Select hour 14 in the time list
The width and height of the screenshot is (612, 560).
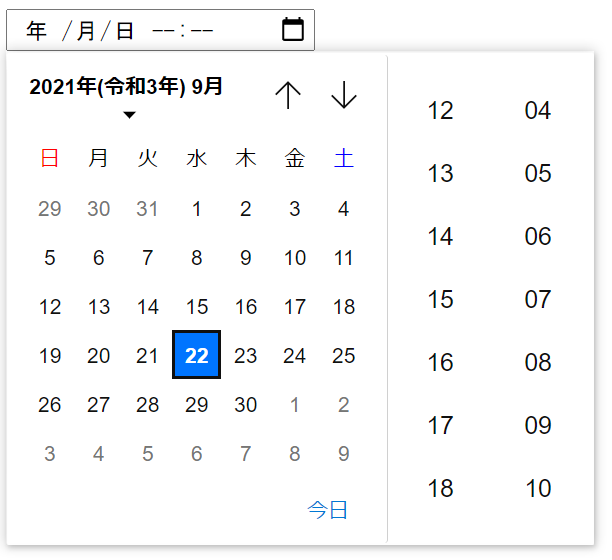click(x=440, y=236)
